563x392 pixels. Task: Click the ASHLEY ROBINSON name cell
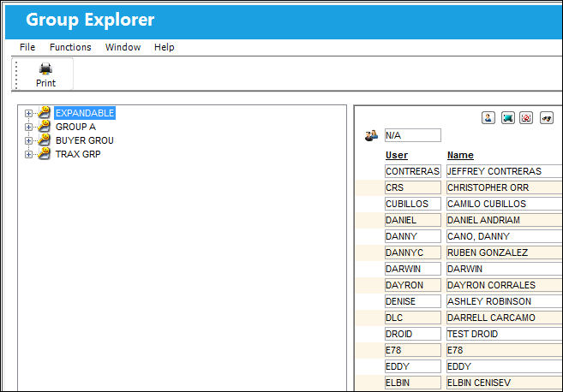pyautogui.click(x=505, y=301)
